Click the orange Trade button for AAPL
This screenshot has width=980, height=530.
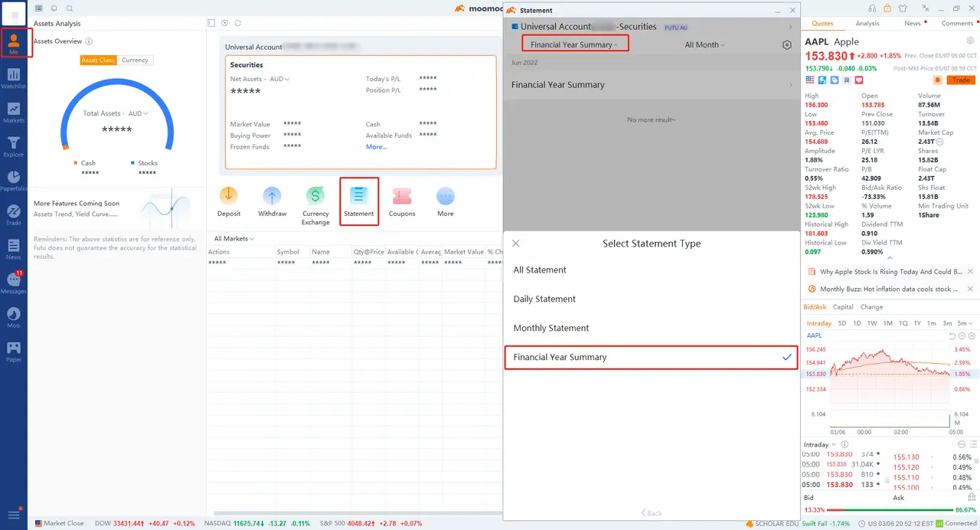[961, 80]
